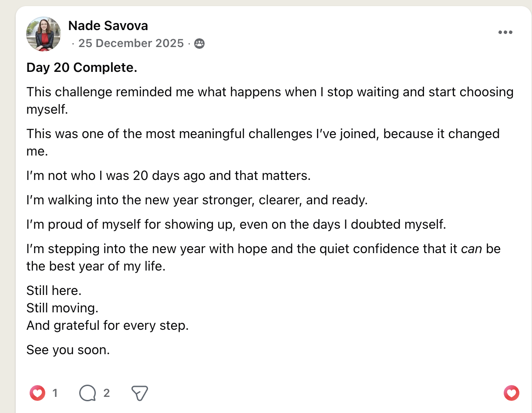The image size is (532, 413).
Task: Click the "And grateful for every step." line
Action: point(108,325)
